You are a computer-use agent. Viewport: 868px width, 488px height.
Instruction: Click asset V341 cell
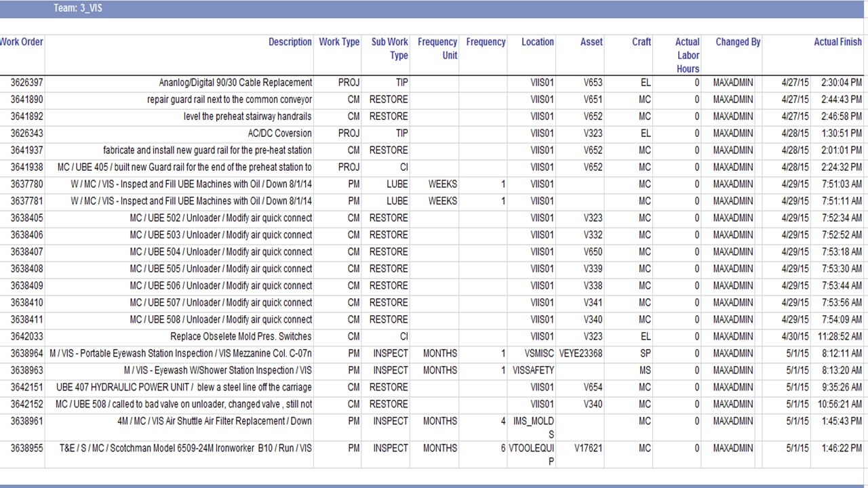point(593,303)
